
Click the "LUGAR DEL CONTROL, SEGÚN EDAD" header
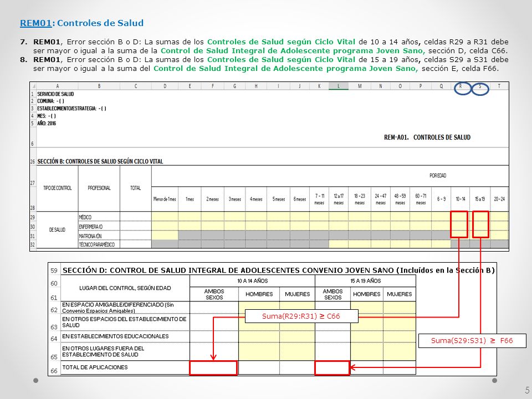click(x=125, y=288)
